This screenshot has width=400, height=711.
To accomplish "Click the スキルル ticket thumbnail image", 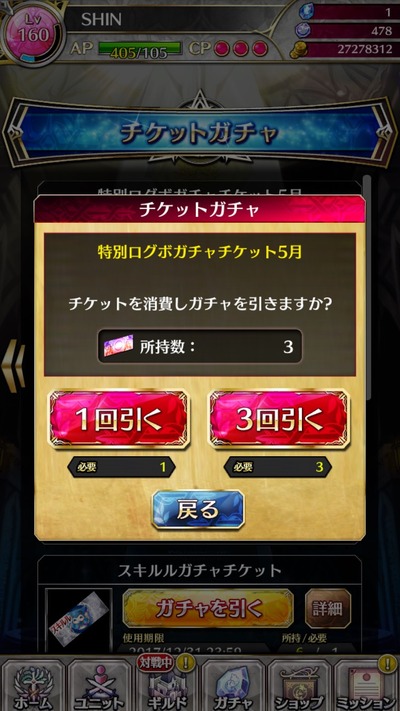I will 79,621.
